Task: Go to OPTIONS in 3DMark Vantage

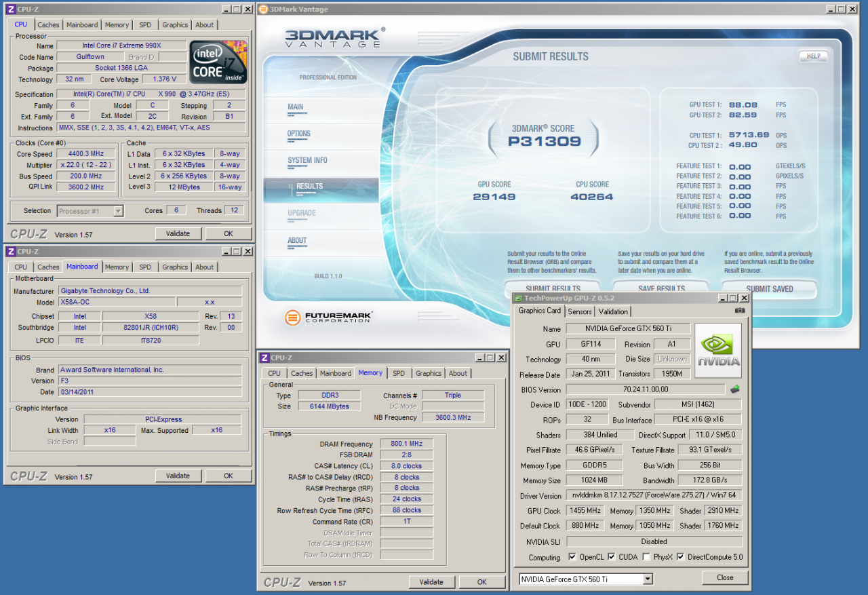Action: pos(299,134)
